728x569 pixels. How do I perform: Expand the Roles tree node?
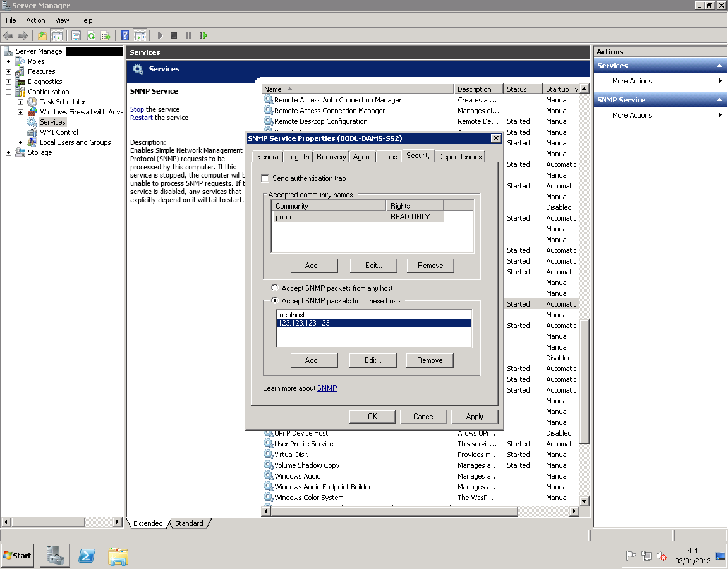[x=8, y=61]
